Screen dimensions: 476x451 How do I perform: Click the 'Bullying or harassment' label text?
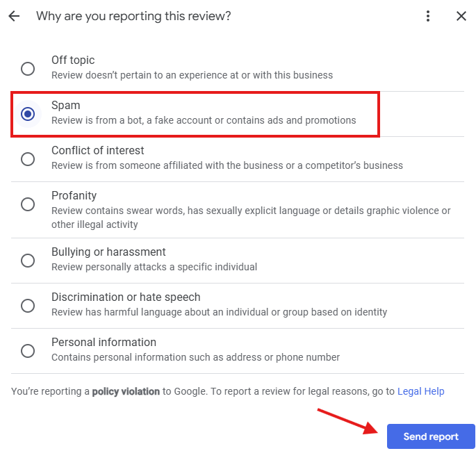point(108,252)
